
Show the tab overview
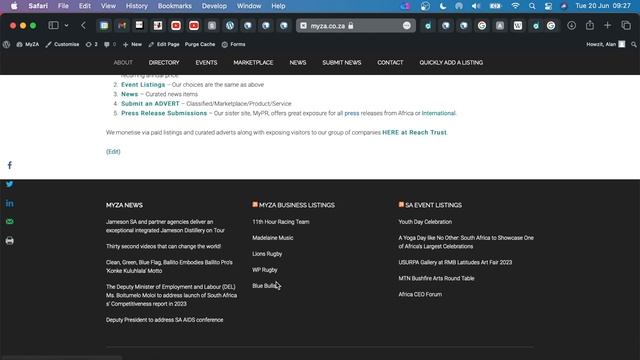coord(626,25)
